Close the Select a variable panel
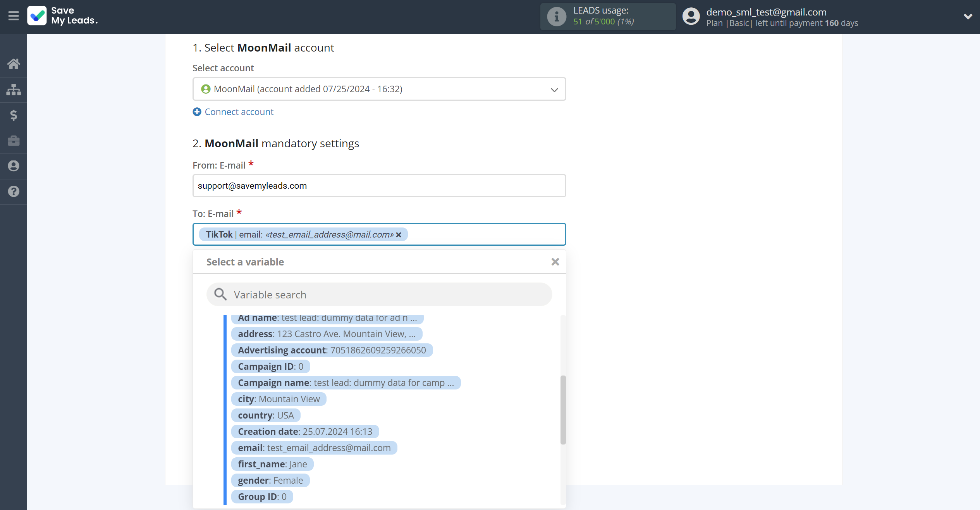The height and width of the screenshot is (510, 980). coord(555,262)
